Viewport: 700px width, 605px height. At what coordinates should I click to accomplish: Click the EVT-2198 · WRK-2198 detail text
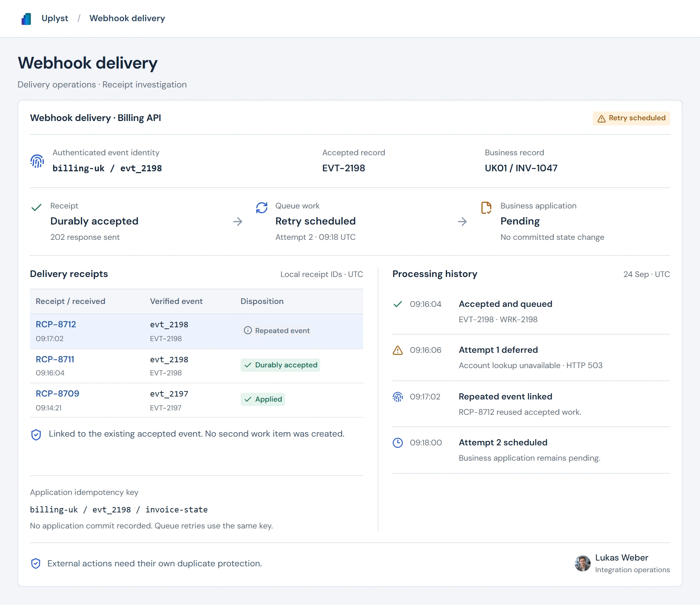(498, 319)
